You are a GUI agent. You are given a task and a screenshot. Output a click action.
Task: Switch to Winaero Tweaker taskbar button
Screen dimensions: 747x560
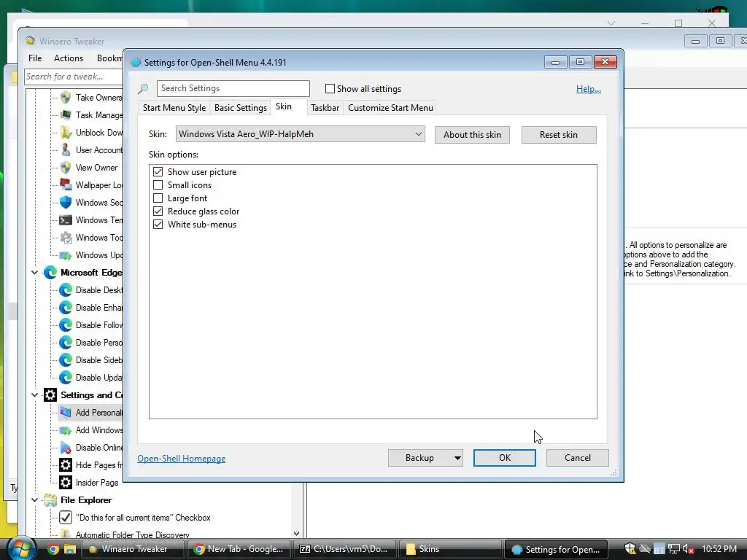(132, 549)
